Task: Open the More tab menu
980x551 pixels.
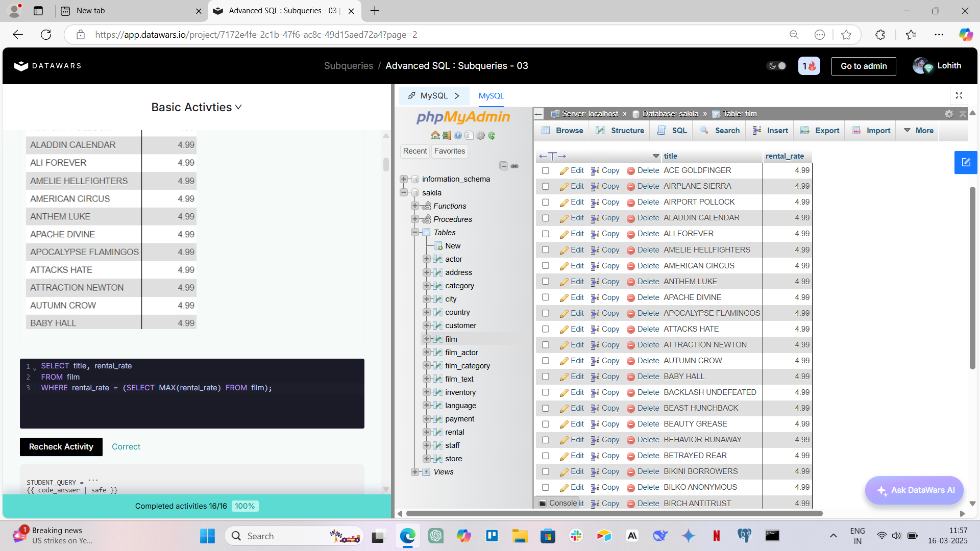Action: (918, 131)
